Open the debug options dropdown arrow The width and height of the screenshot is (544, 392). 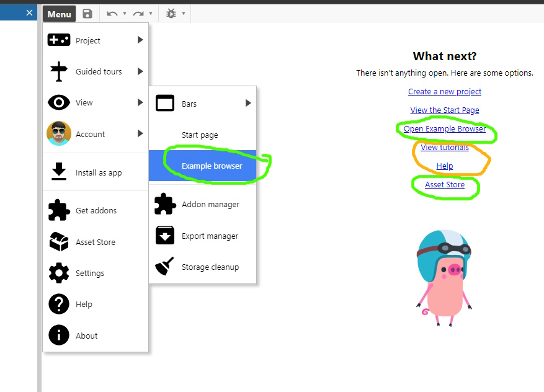point(184,14)
